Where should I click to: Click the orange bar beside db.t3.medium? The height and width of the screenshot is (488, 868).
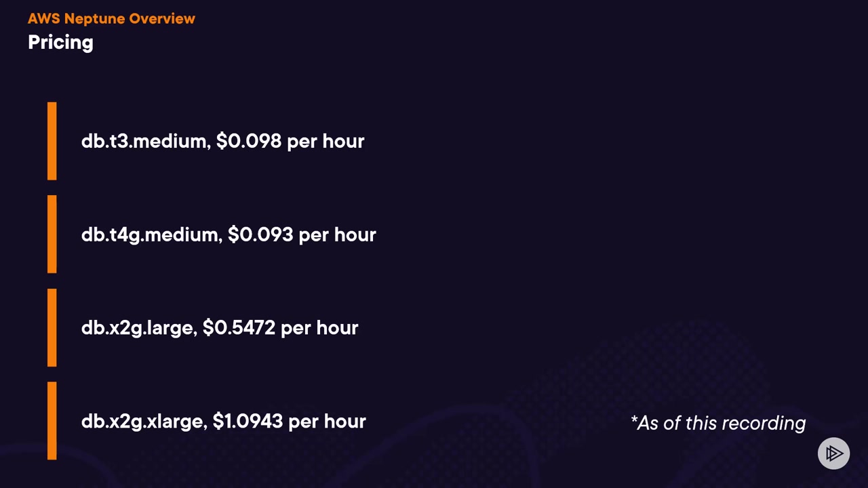tap(52, 141)
